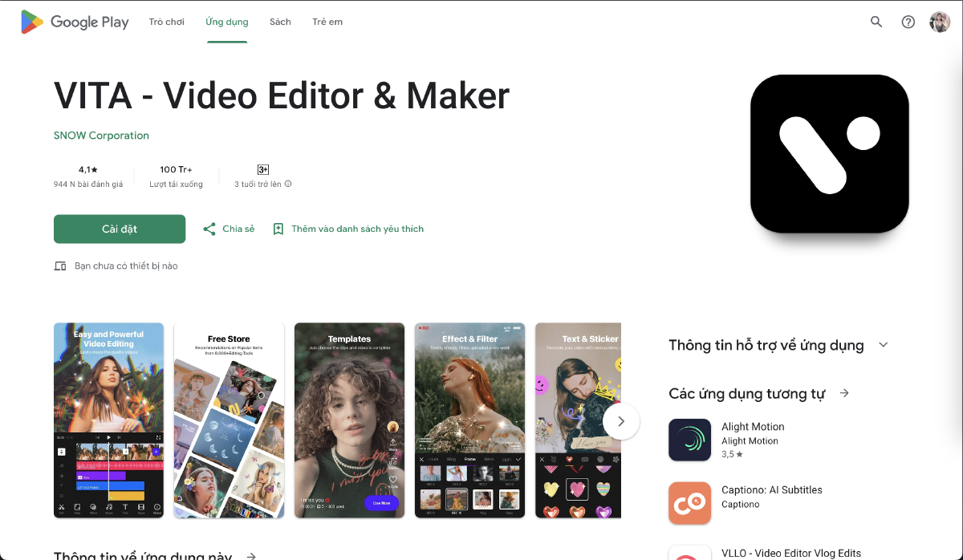Click the 3 tuổi trở lên label
Viewport: 963px width, 560px height.
258,184
